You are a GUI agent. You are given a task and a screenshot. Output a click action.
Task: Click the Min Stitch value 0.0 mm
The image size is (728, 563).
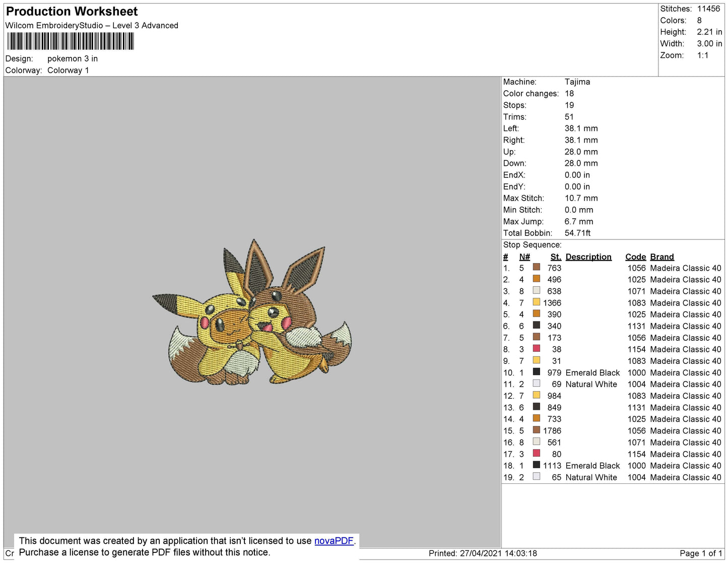pyautogui.click(x=579, y=210)
